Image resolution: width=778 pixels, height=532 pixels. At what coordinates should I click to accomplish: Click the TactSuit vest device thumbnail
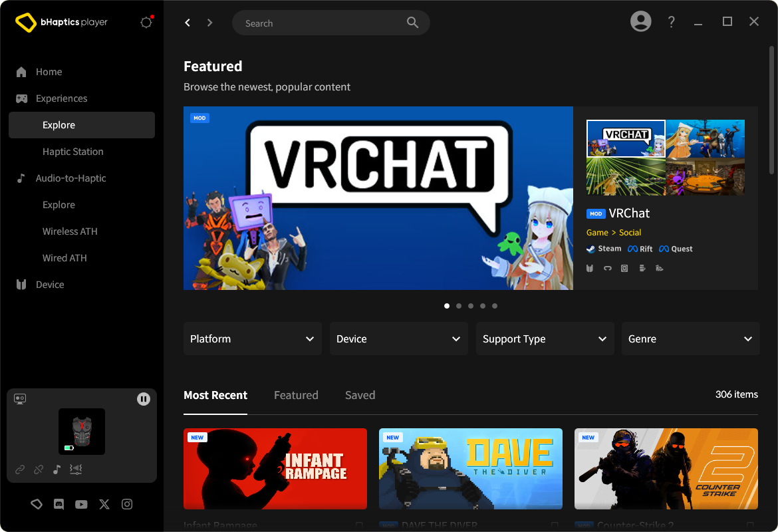(x=82, y=431)
